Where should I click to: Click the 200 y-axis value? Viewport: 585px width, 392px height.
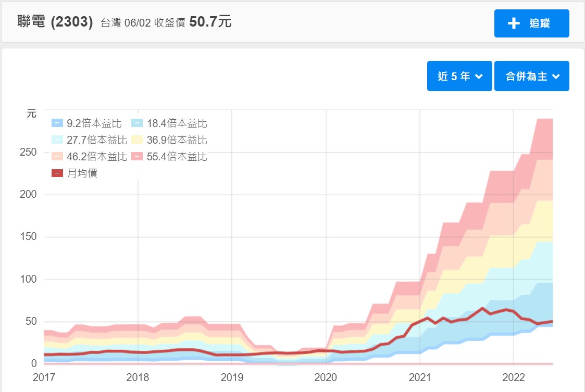tap(28, 194)
